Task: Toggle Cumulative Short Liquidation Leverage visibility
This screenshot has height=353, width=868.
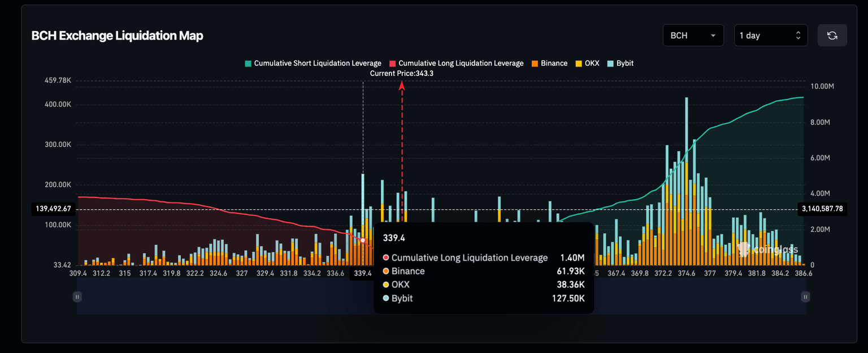Action: pos(313,63)
